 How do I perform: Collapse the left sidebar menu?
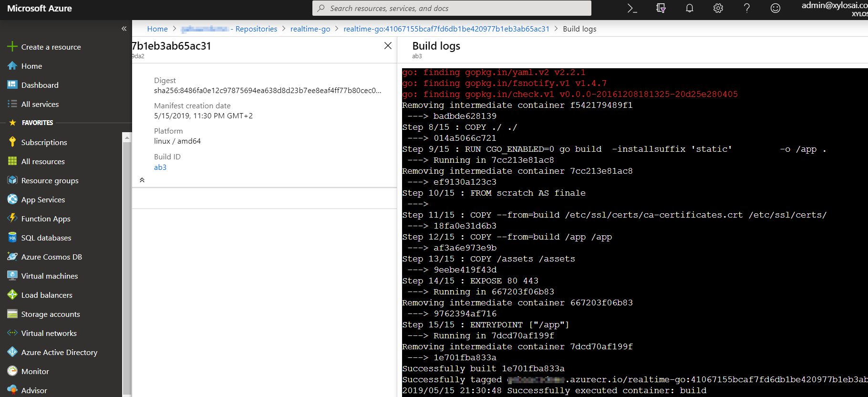tap(124, 29)
